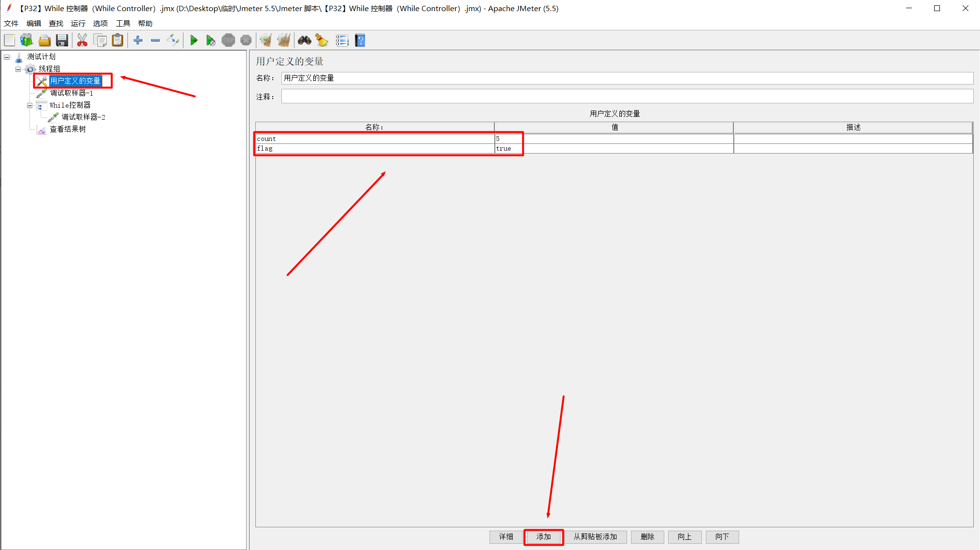This screenshot has height=550, width=980.
Task: Click the Function helper dialog icon
Action: pos(342,40)
